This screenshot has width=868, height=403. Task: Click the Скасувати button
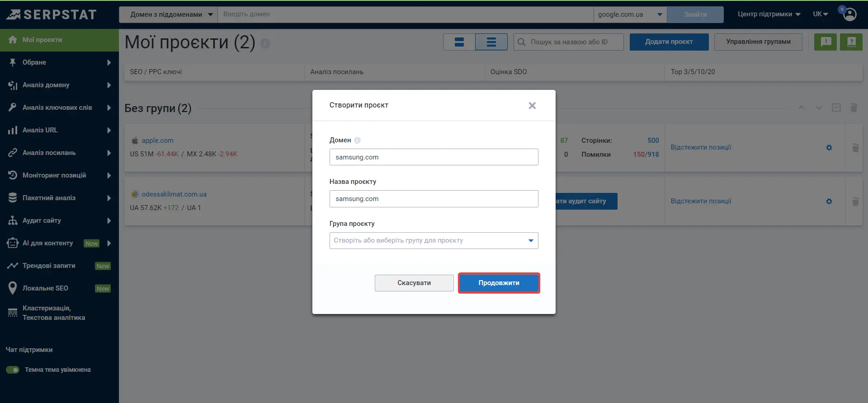click(x=414, y=283)
